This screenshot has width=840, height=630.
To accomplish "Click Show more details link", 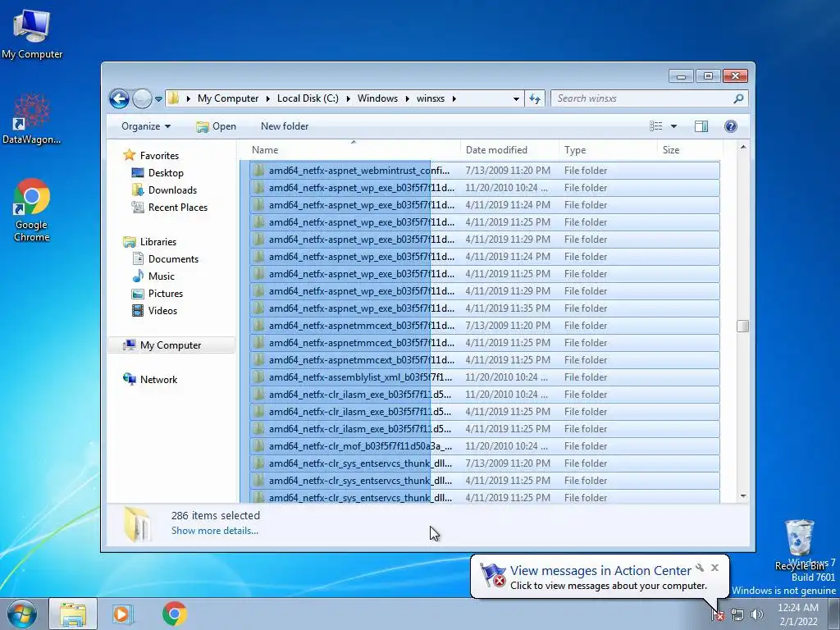I will click(x=214, y=531).
